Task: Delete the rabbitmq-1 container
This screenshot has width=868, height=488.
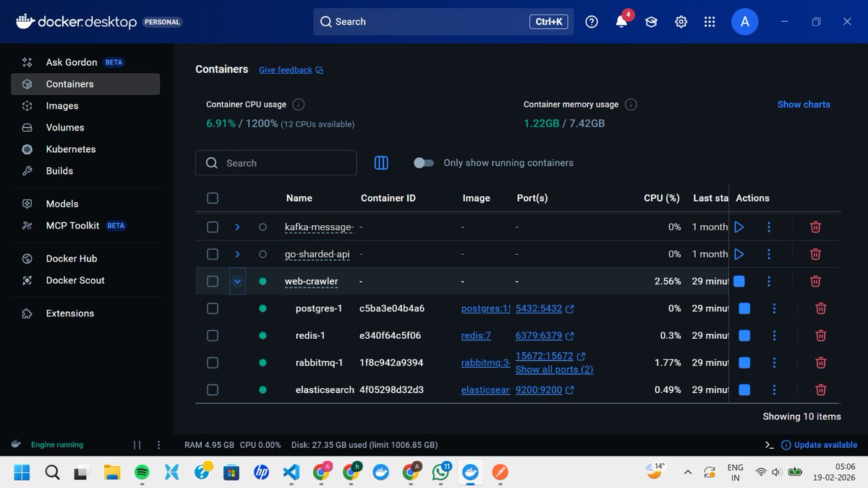Action: pyautogui.click(x=821, y=363)
